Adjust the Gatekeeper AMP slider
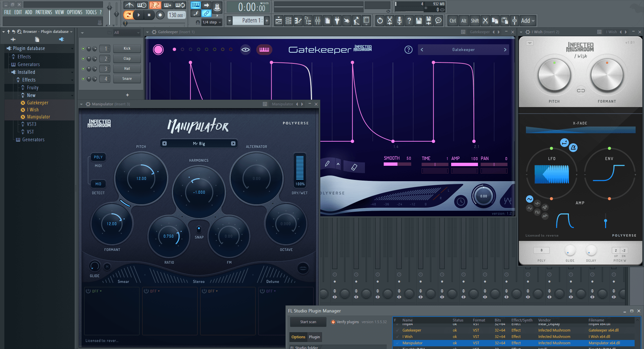The height and width of the screenshot is (349, 644). (465, 164)
